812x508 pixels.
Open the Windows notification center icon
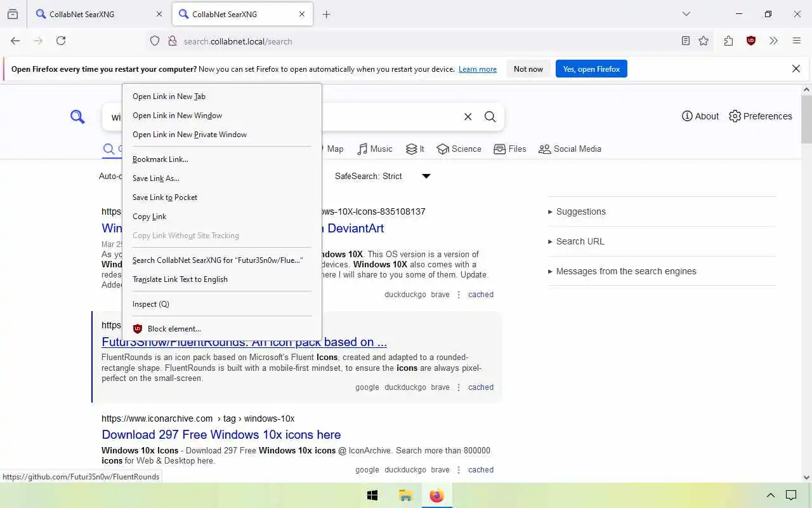pos(791,495)
